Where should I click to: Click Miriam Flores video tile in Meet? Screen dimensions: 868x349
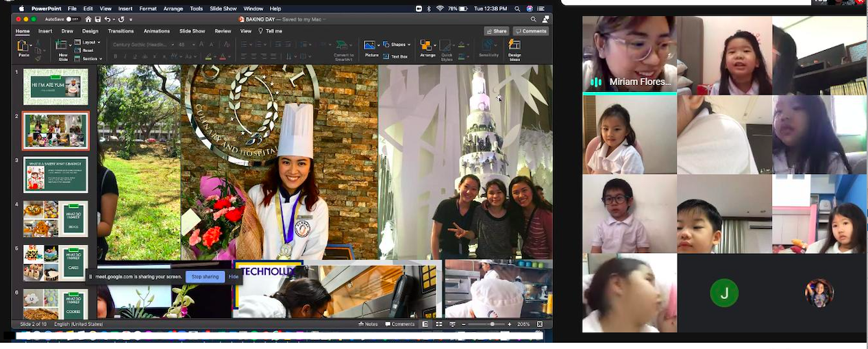(630, 55)
